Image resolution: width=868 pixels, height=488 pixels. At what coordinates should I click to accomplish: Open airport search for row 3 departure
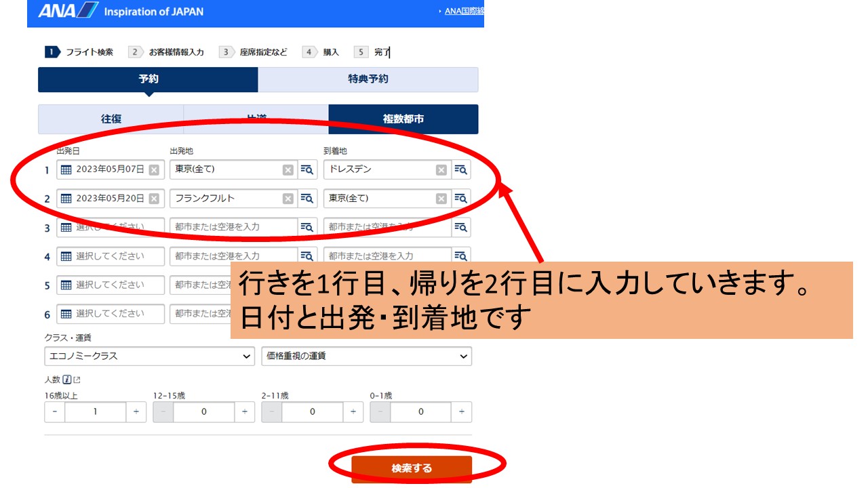(307, 228)
